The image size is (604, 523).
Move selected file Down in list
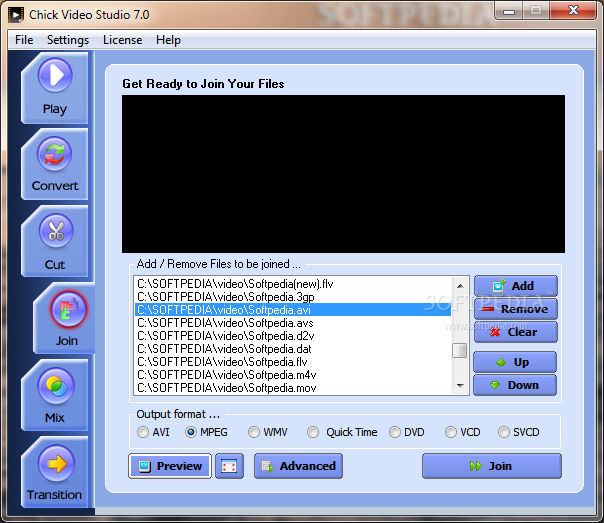click(515, 385)
